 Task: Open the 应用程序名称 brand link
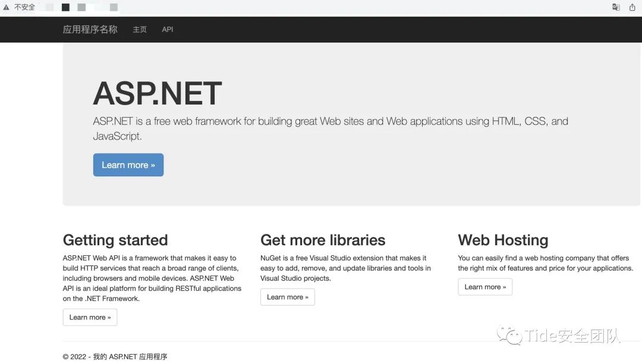[90, 30]
